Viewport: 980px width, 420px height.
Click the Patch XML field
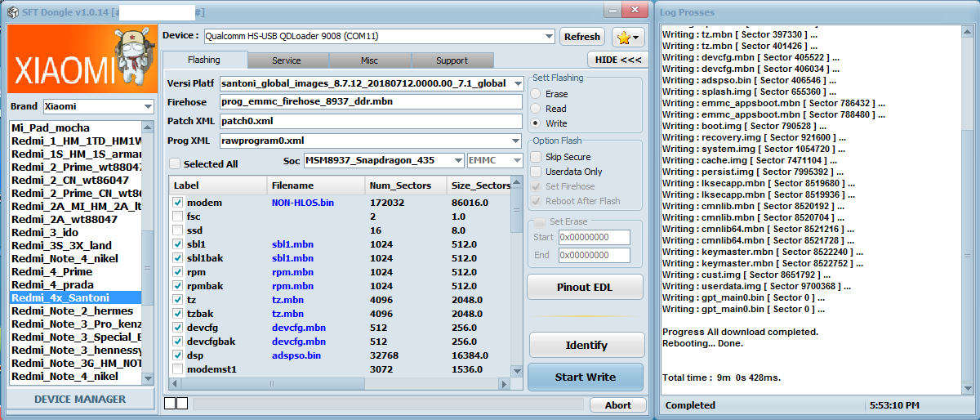click(x=371, y=121)
